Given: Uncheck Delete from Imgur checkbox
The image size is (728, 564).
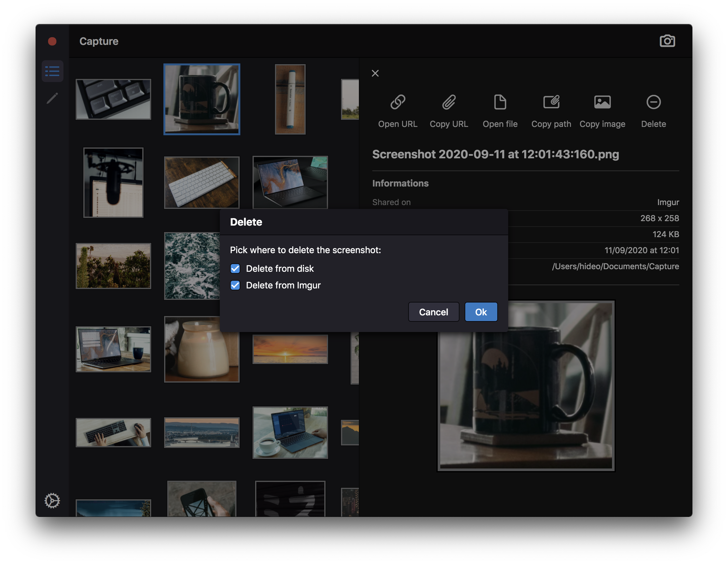Looking at the screenshot, I should pos(235,285).
